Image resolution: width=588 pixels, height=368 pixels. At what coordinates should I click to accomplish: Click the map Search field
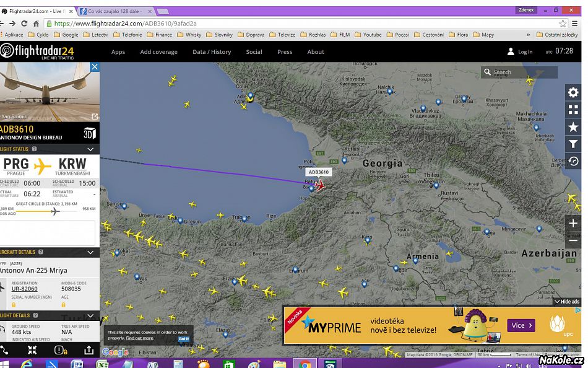click(519, 72)
